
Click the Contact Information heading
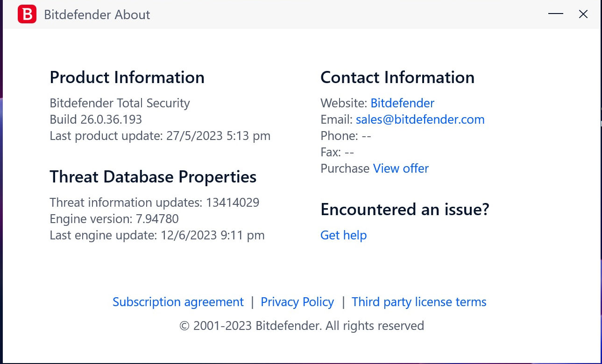[397, 77]
